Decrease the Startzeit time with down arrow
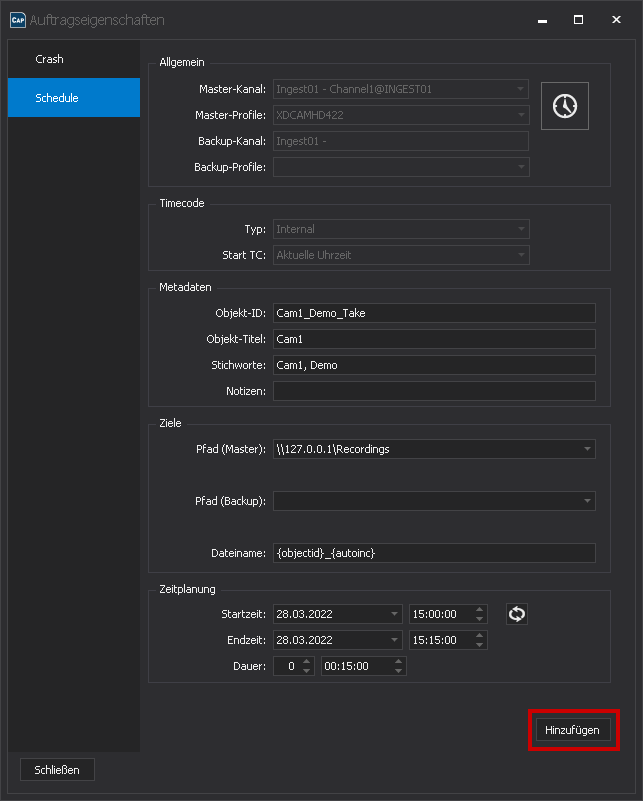643x801 pixels. click(x=479, y=619)
